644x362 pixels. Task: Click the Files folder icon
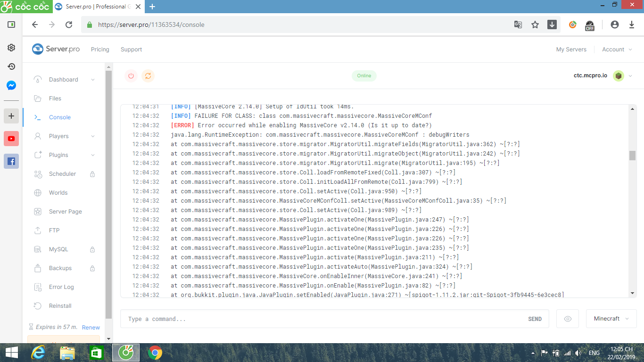pyautogui.click(x=38, y=99)
